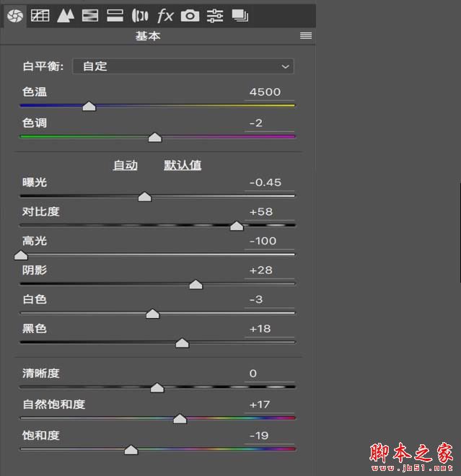
Task: Open the HSL adjustments panel icon
Action: [90, 15]
